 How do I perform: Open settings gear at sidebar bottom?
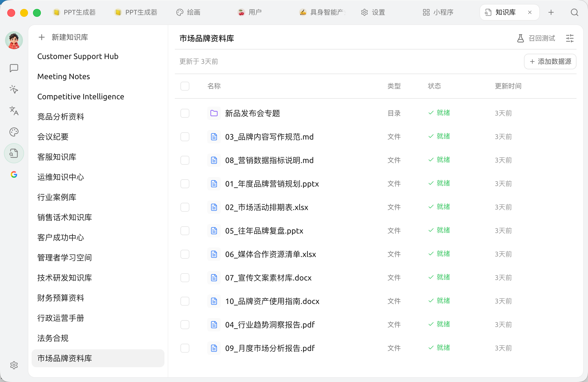tap(14, 365)
